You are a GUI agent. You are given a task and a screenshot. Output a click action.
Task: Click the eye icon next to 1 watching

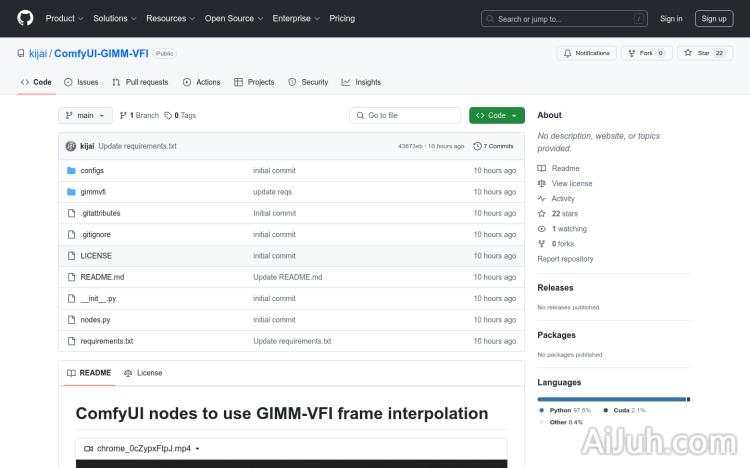(541, 229)
